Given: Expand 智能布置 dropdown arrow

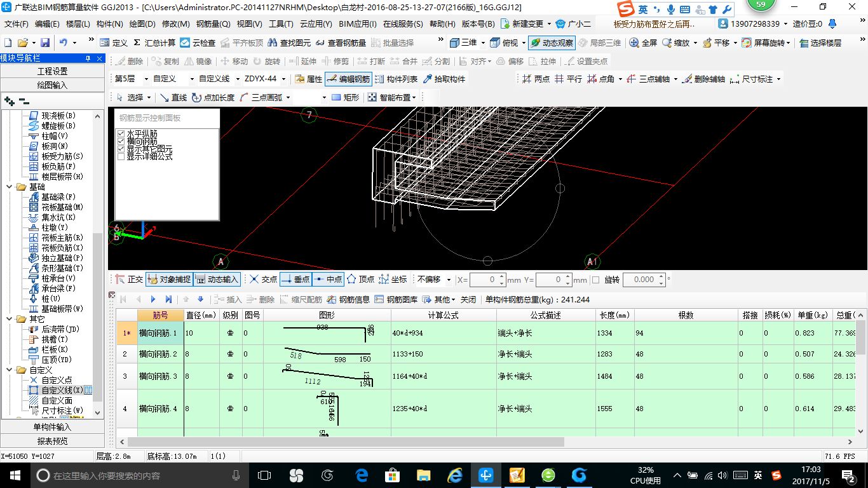Looking at the screenshot, I should click(414, 97).
